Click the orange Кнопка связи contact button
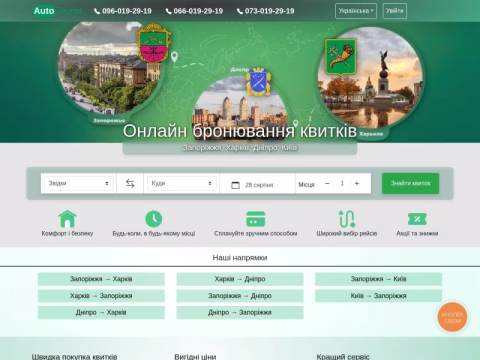Image resolution: width=480 pixels, height=360 pixels. pos(452,317)
